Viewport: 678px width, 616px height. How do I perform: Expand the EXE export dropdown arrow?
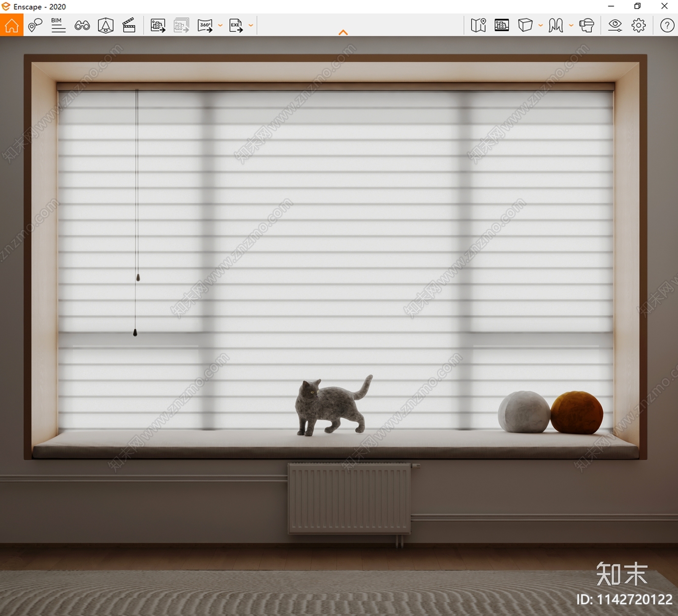(251, 25)
